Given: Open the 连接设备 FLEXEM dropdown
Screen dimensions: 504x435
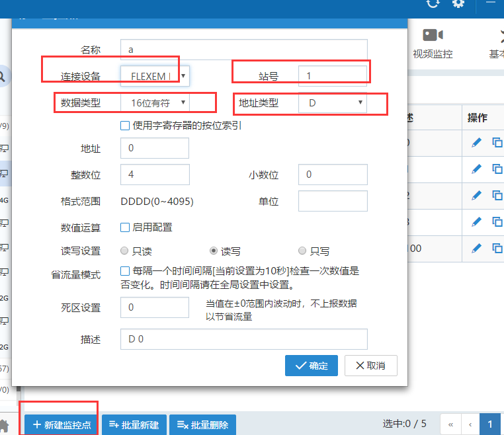Looking at the screenshot, I should [155, 76].
